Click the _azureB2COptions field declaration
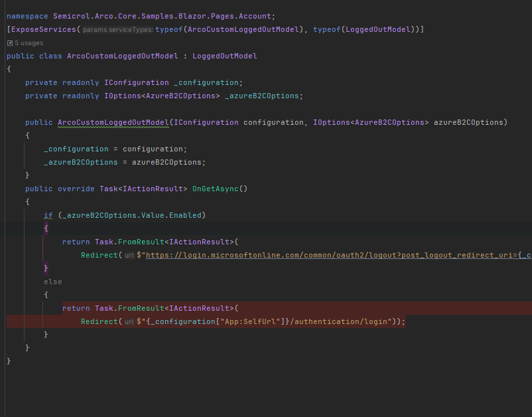The width and height of the screenshot is (532, 417). point(263,96)
